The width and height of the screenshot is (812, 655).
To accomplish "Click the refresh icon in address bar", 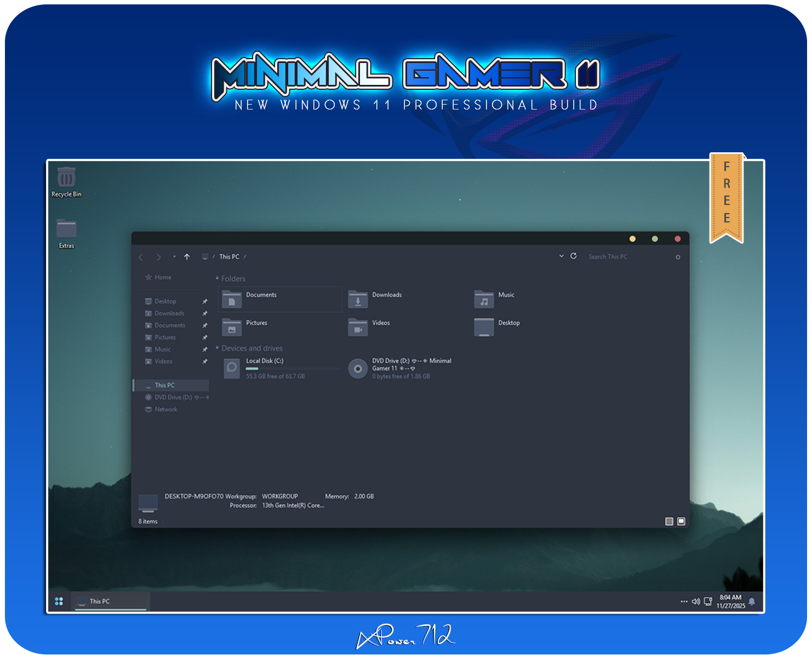I will pos(574,256).
